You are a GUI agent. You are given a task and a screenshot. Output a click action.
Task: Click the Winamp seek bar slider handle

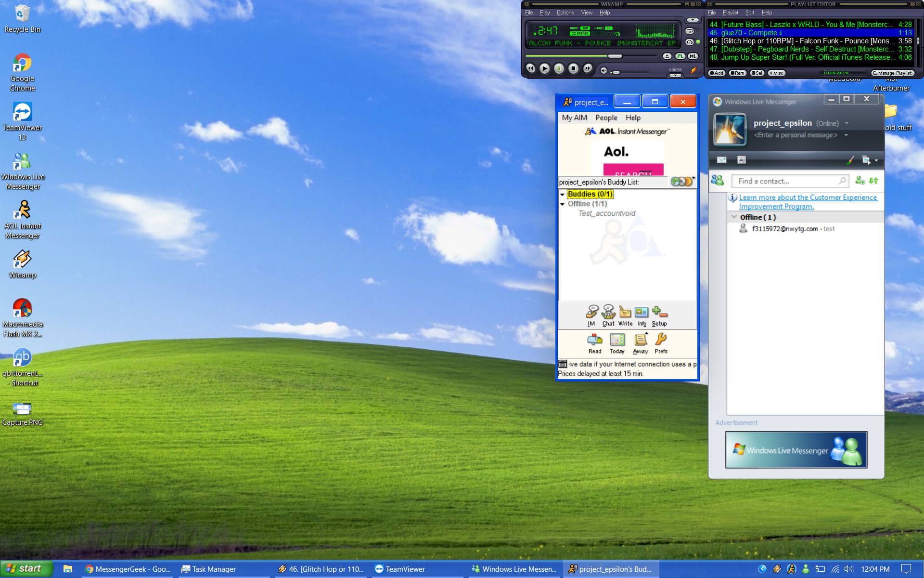point(615,56)
